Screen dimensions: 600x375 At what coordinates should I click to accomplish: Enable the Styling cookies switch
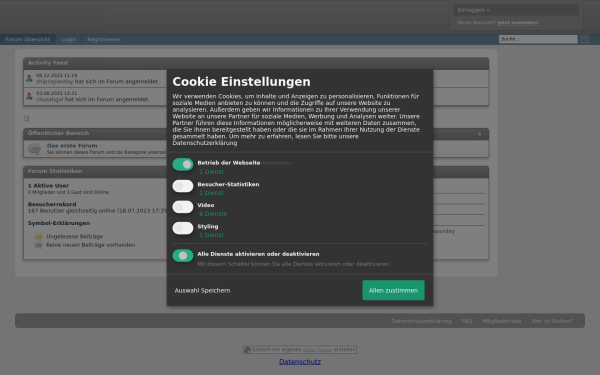tap(183, 228)
